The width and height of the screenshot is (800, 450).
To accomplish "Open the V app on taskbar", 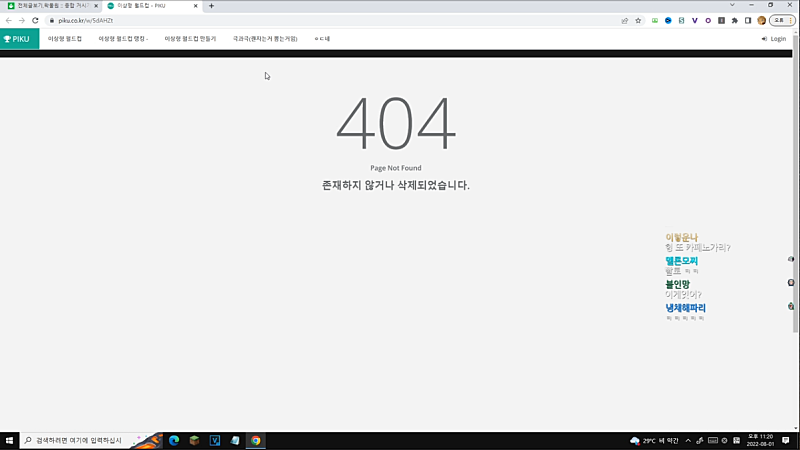I will pos(215,440).
